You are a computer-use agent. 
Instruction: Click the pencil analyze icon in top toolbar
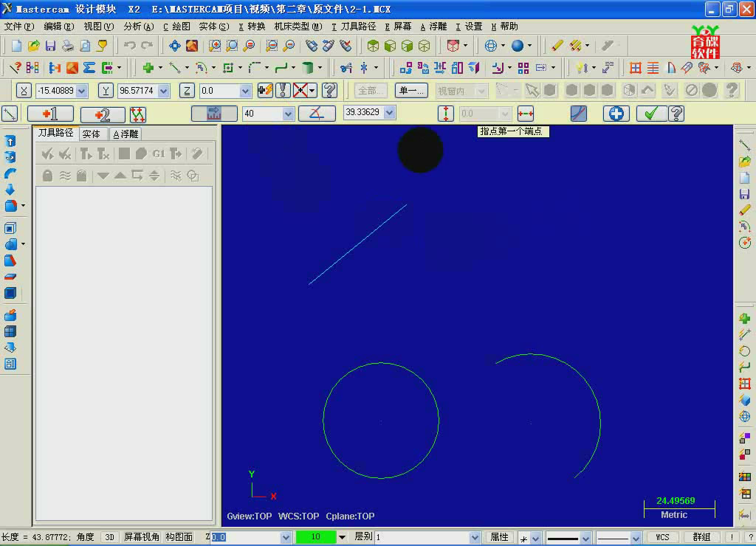[x=557, y=46]
